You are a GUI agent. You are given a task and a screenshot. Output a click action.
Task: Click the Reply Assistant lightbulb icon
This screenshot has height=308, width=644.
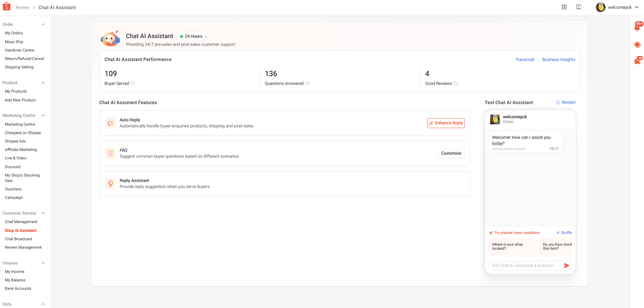pyautogui.click(x=110, y=184)
